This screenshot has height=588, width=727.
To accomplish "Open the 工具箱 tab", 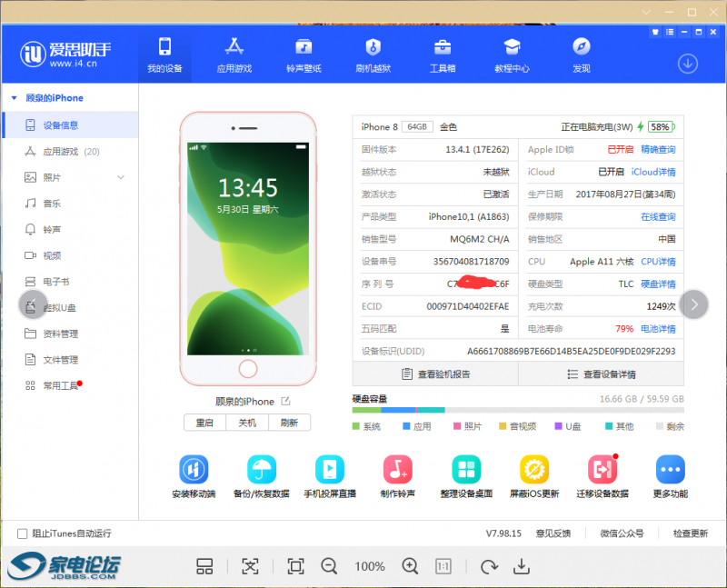I will coord(443,55).
